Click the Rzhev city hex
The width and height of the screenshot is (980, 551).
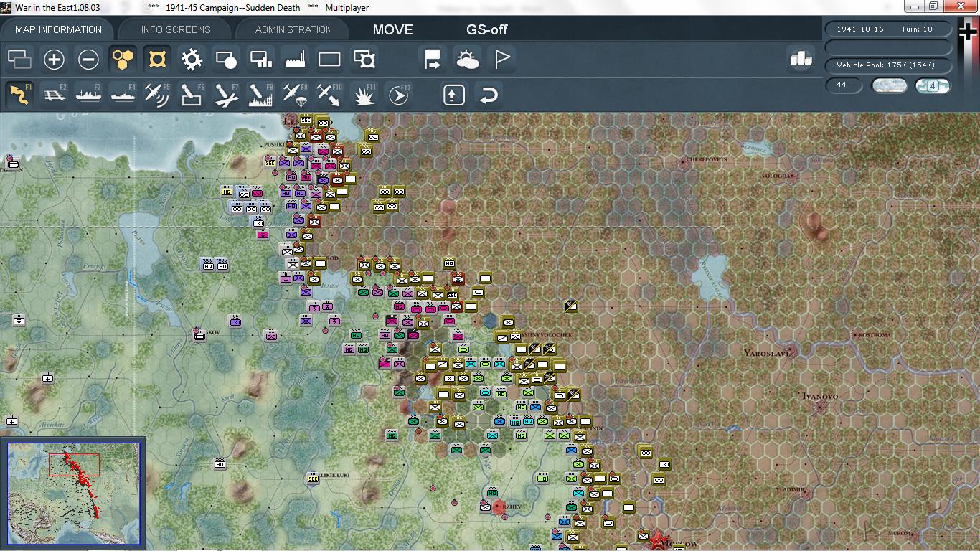click(x=499, y=507)
